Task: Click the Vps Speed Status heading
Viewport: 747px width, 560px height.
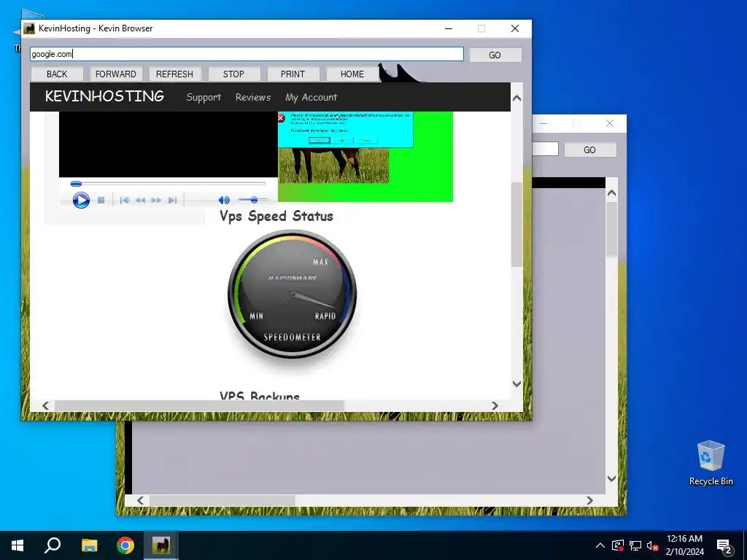Action: point(276,216)
